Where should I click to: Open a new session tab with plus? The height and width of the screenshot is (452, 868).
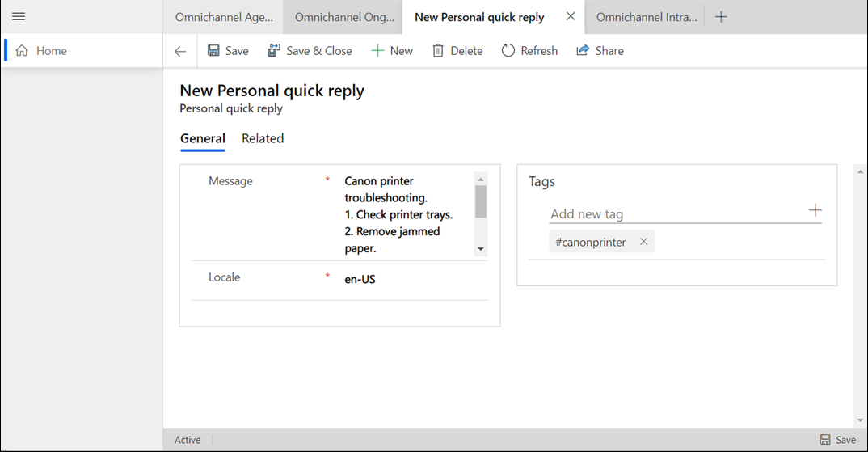click(721, 17)
